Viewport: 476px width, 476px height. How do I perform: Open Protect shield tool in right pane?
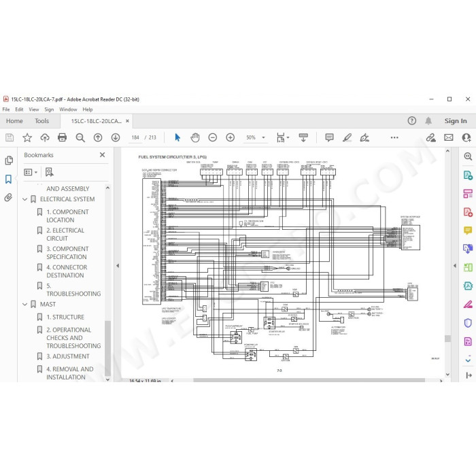click(468, 323)
